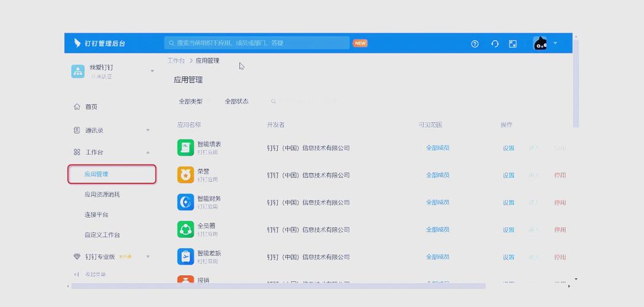Click the 工作台 breadcrumb link

click(x=176, y=61)
